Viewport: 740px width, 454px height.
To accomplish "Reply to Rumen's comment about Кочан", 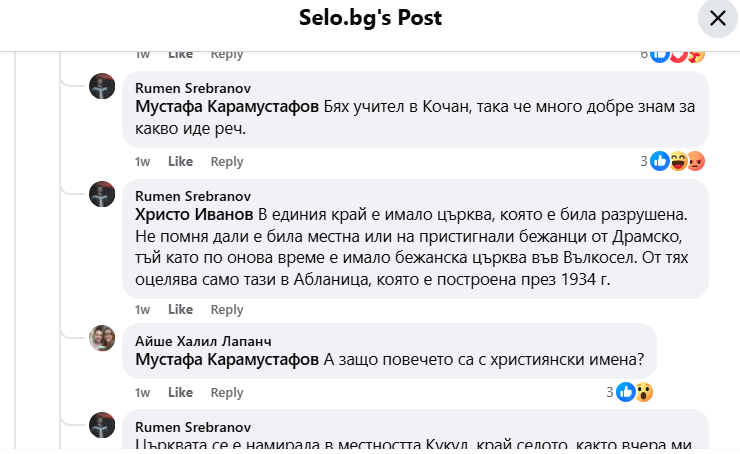I will coord(227,161).
